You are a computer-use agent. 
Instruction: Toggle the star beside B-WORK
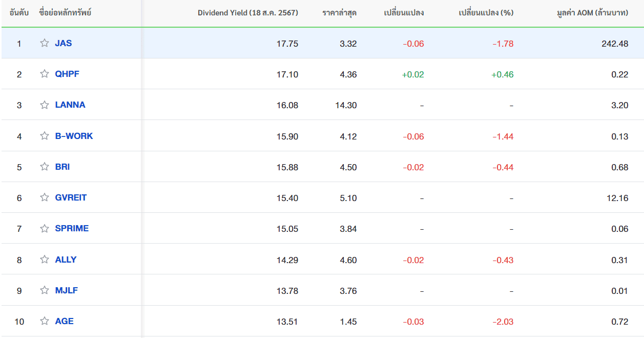click(x=45, y=136)
